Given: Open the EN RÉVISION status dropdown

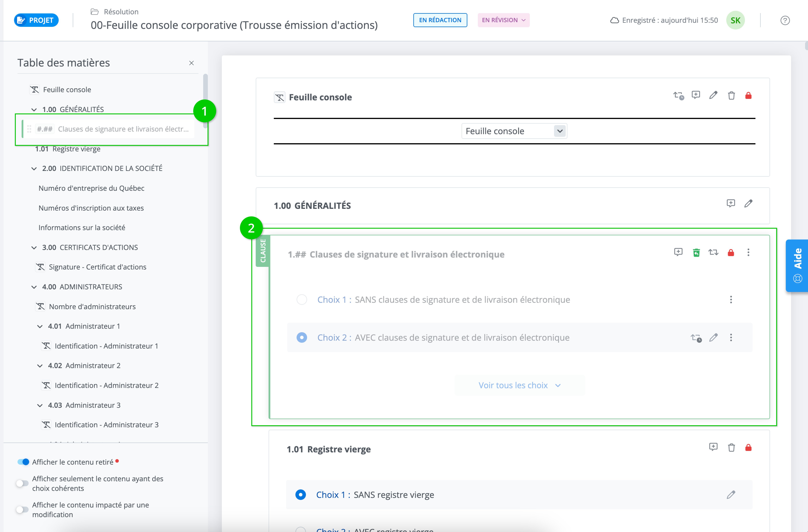Looking at the screenshot, I should click(504, 20).
